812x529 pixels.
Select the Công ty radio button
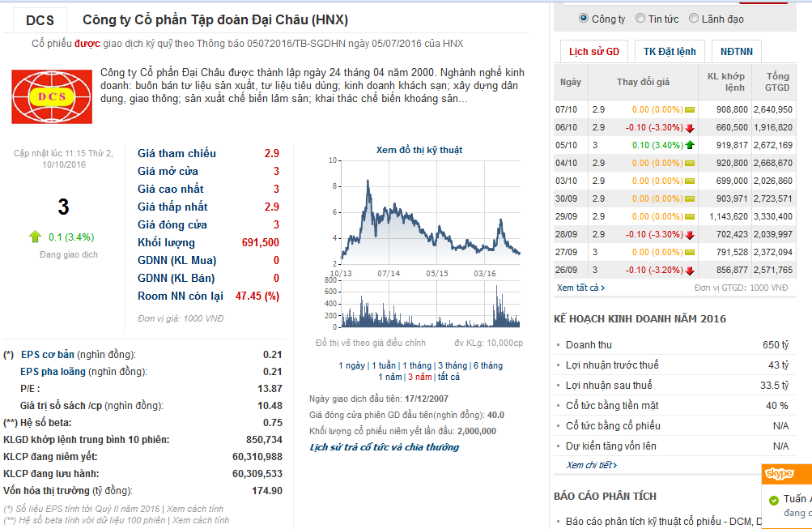pyautogui.click(x=584, y=18)
